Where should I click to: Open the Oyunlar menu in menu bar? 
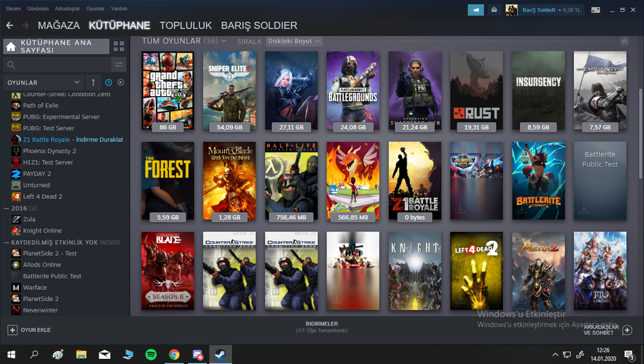click(95, 8)
